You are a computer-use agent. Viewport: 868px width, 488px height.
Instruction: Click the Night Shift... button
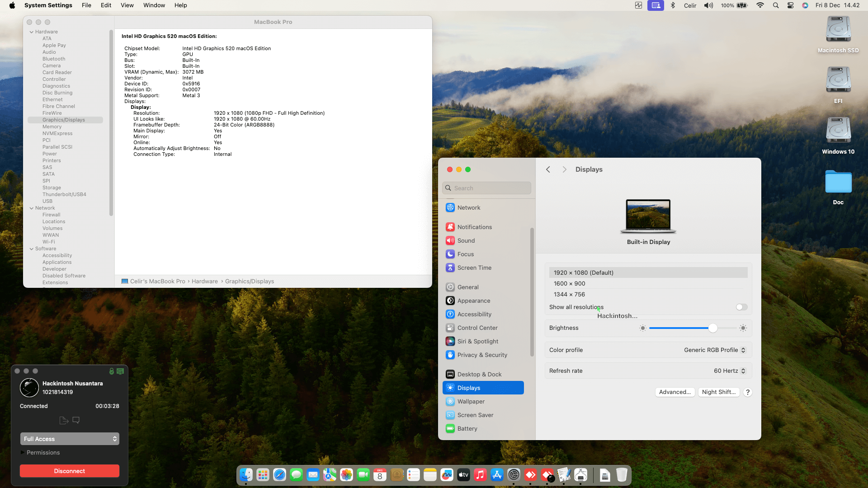click(x=718, y=392)
